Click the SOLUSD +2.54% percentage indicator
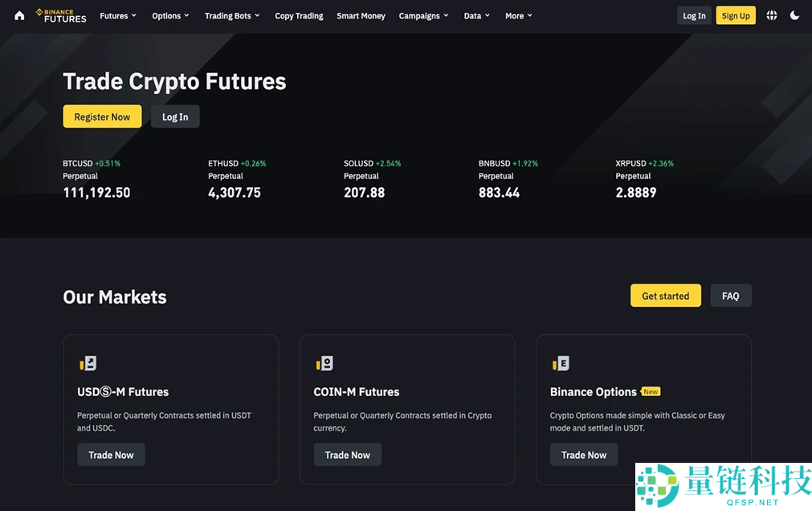The width and height of the screenshot is (812, 511). (390, 163)
